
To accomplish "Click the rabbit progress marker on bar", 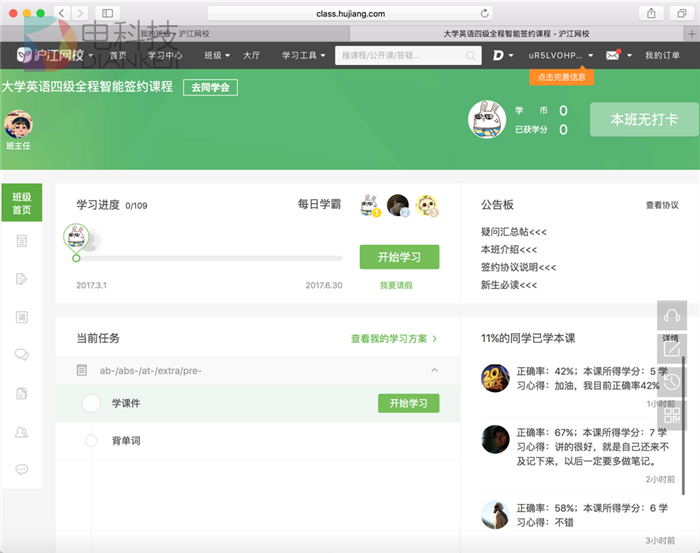I will click(76, 242).
